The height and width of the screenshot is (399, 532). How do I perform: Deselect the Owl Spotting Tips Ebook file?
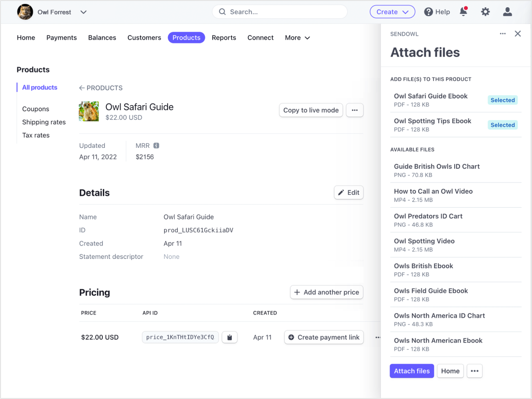click(x=503, y=125)
